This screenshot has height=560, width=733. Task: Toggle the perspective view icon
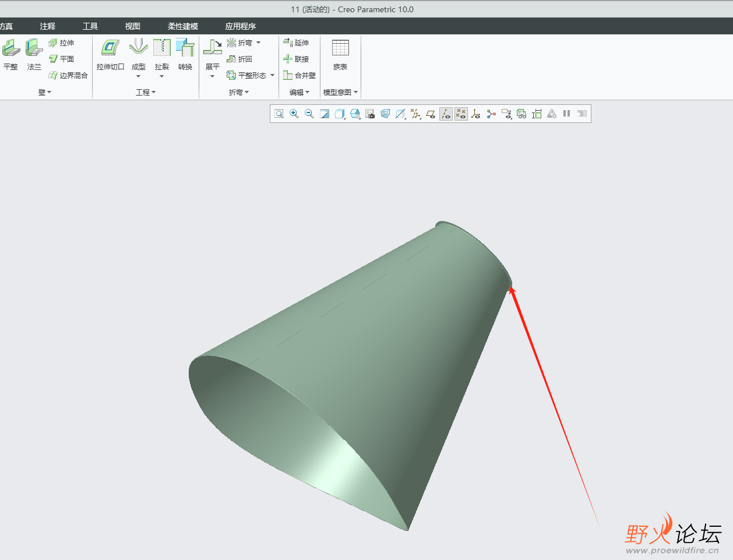(385, 114)
